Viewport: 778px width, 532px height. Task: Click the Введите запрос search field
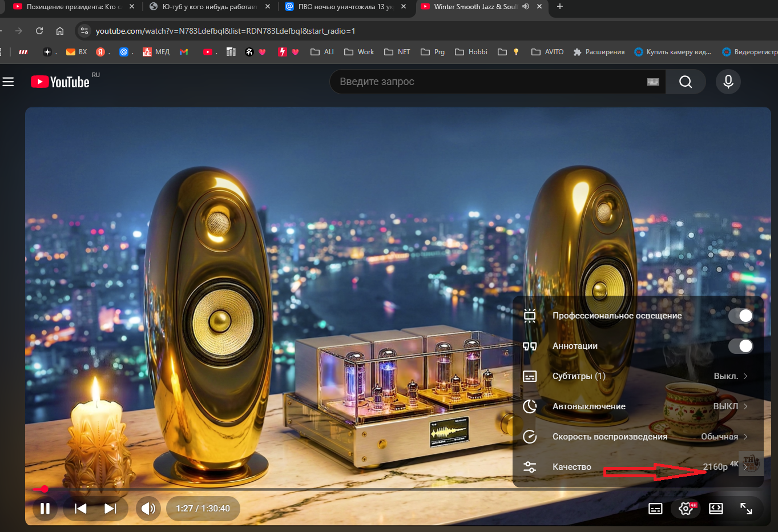tap(485, 82)
